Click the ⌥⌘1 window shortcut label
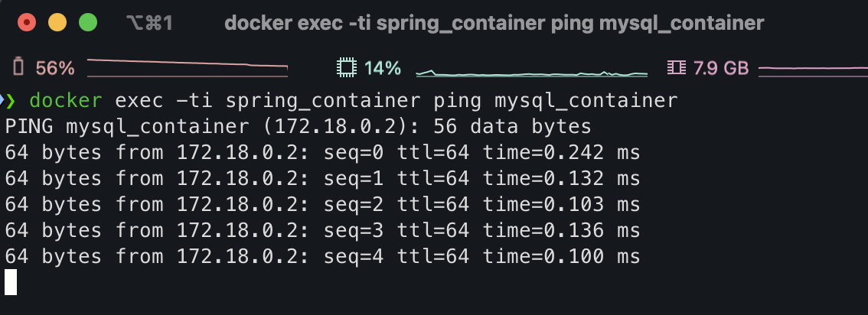868x315 pixels. [149, 23]
